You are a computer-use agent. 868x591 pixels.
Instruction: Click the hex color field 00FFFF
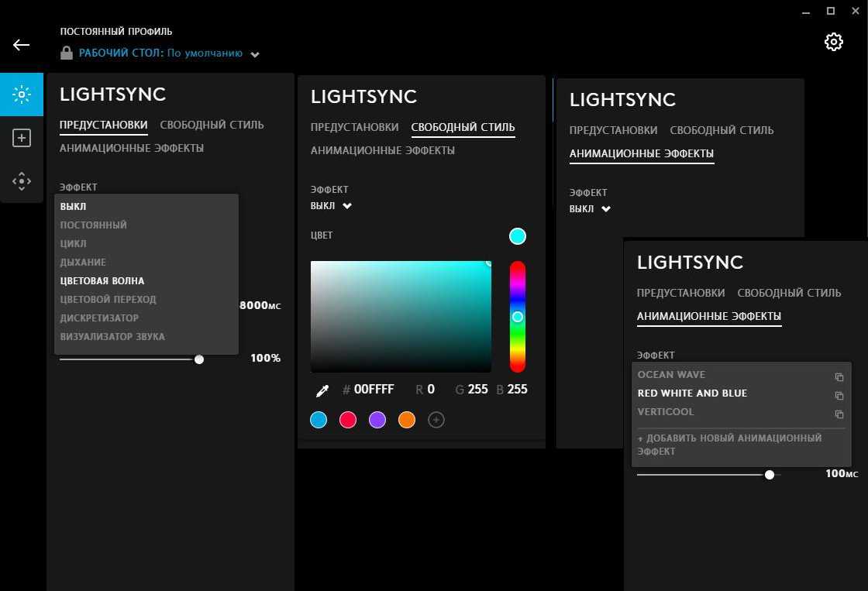pyautogui.click(x=374, y=390)
